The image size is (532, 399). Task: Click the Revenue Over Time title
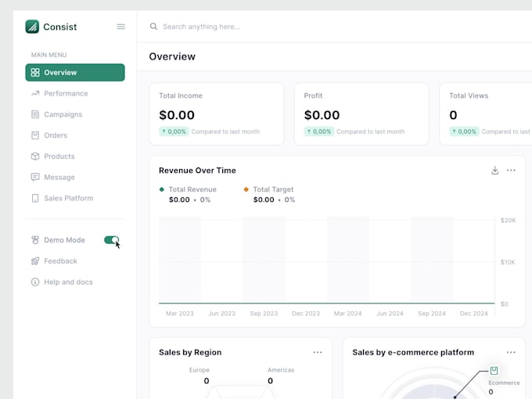(197, 171)
